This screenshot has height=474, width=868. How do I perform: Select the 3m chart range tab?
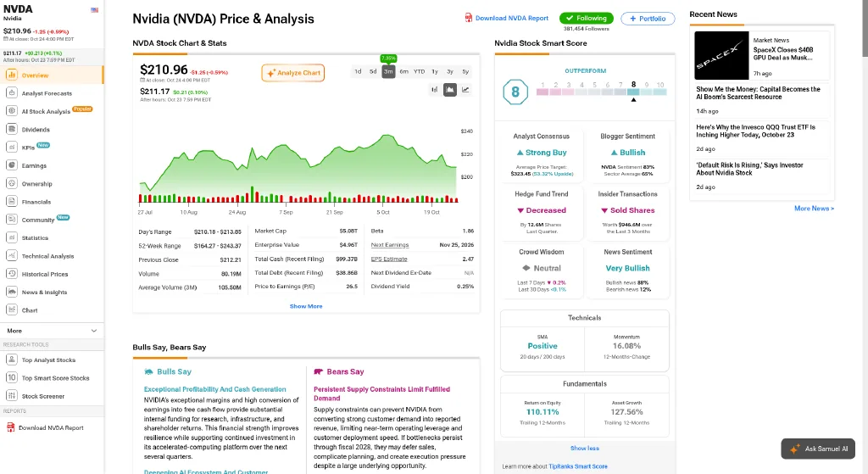click(x=388, y=71)
